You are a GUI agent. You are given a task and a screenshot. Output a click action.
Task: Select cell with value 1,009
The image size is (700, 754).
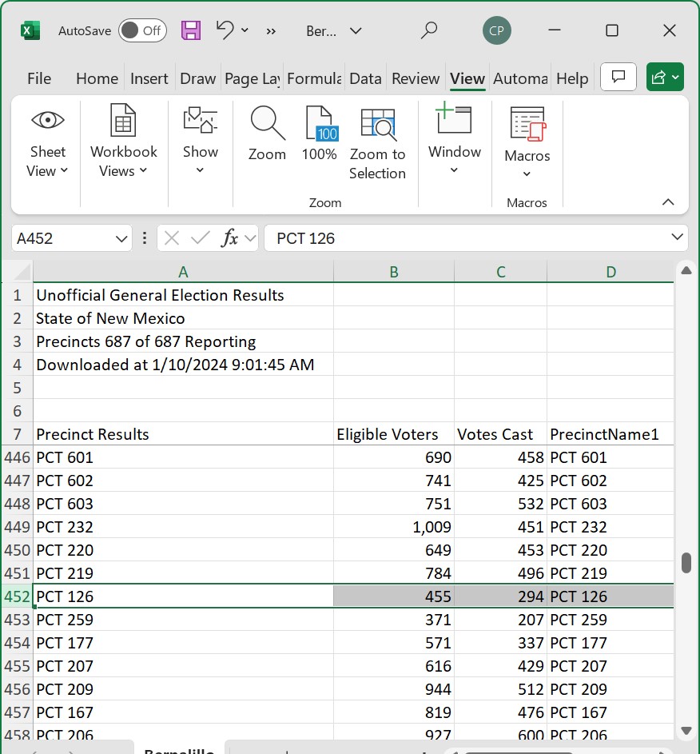click(393, 527)
